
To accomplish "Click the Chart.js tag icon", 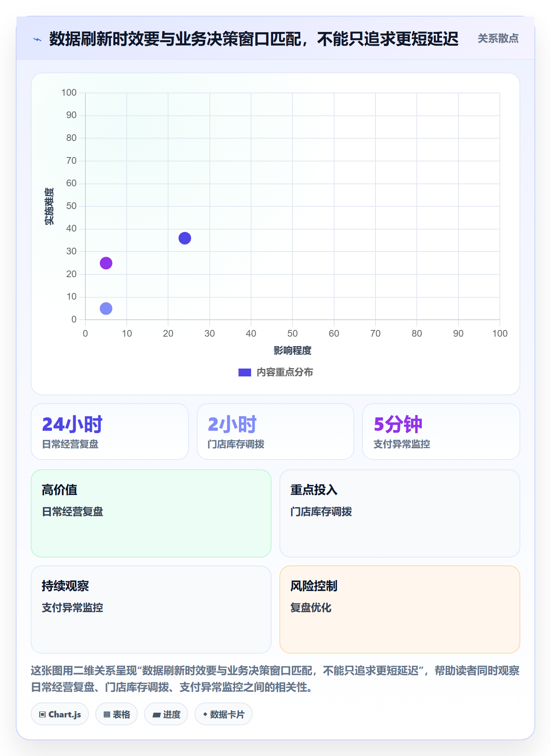I will [43, 715].
